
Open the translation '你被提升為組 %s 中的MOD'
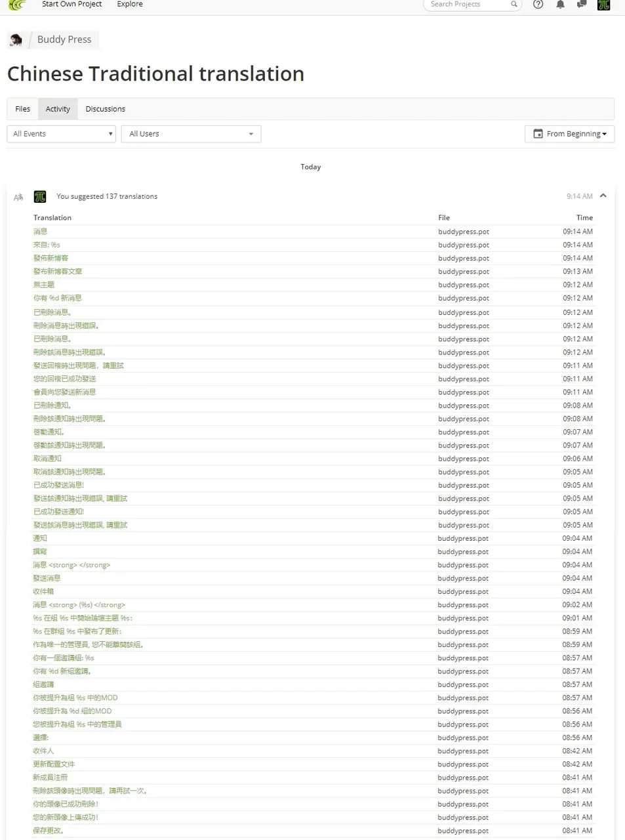click(x=75, y=698)
